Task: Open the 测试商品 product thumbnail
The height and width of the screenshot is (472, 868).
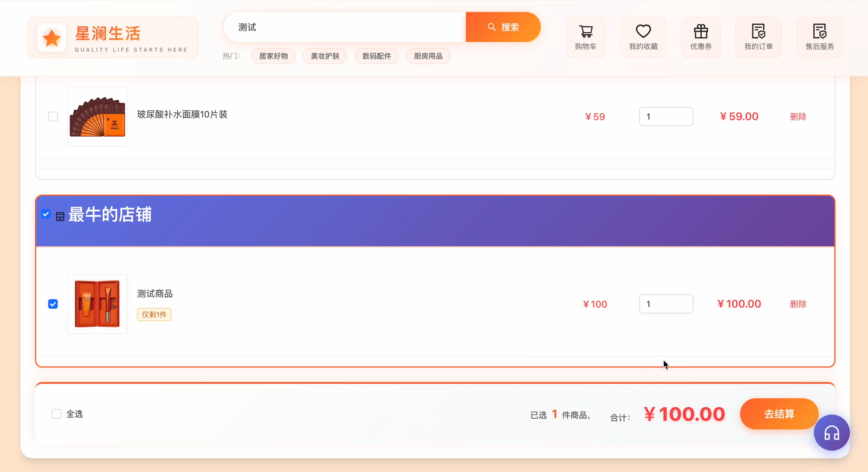Action: pyautogui.click(x=97, y=304)
